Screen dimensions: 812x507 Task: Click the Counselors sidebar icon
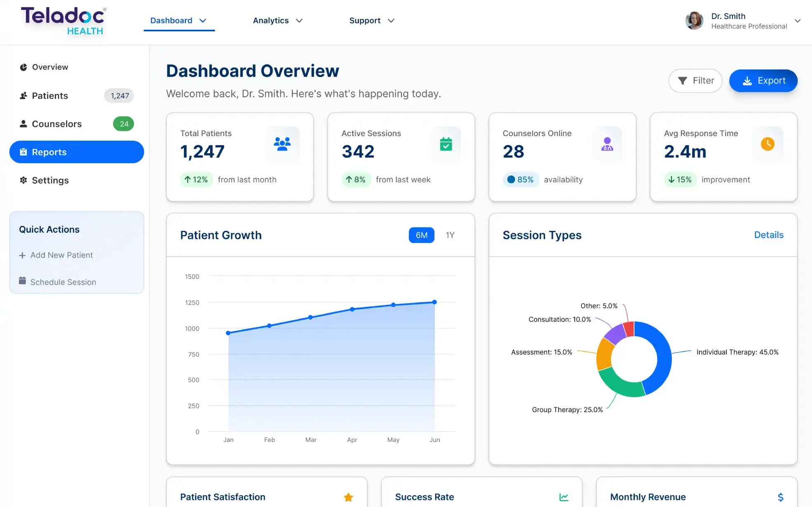tap(23, 124)
